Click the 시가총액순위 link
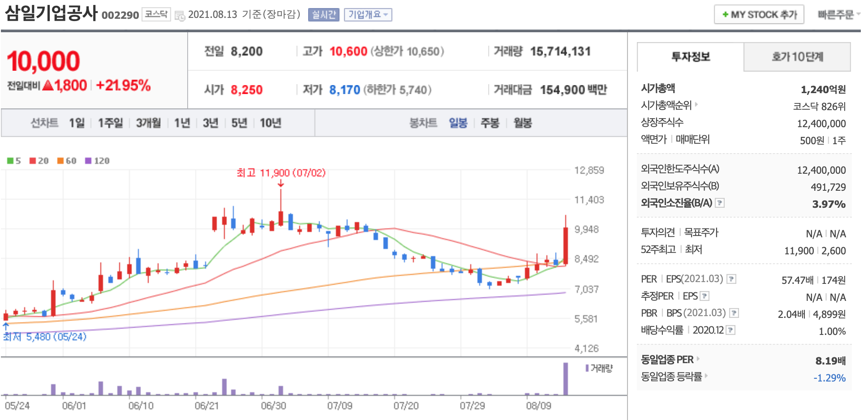Screen dimensions: 868x420 point(666,105)
